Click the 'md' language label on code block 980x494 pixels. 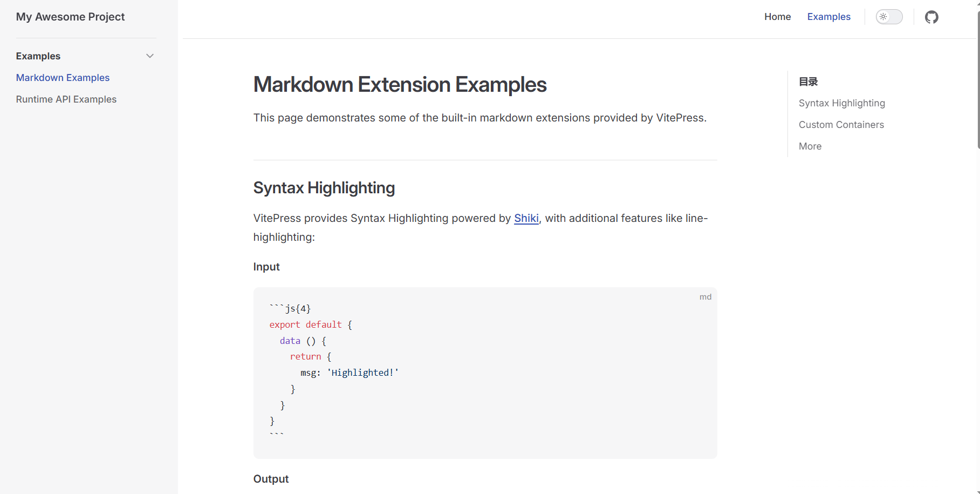705,297
